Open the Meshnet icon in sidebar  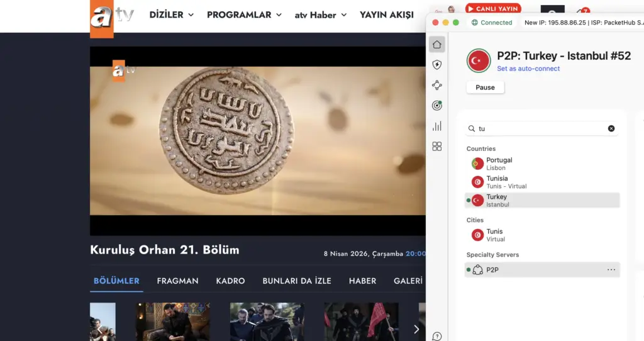(437, 86)
